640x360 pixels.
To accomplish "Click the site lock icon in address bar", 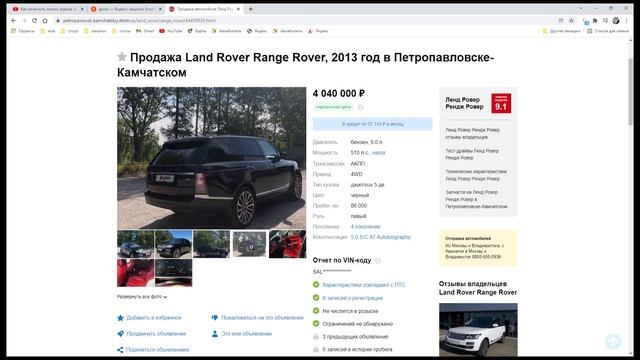I will (58, 20).
